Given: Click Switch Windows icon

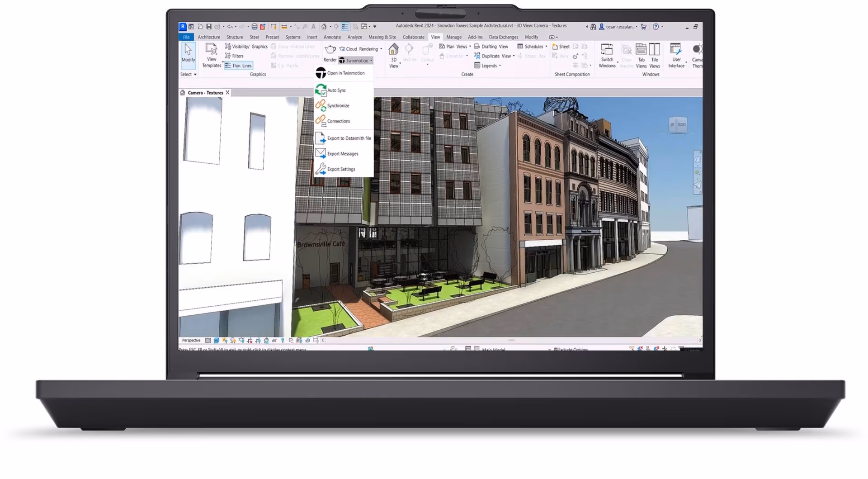Looking at the screenshot, I should [x=607, y=50].
